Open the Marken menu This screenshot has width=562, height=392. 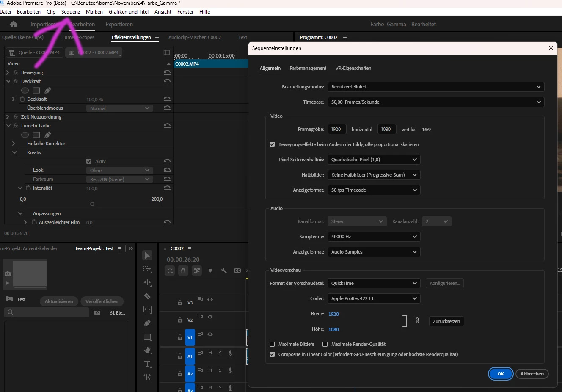click(x=94, y=12)
